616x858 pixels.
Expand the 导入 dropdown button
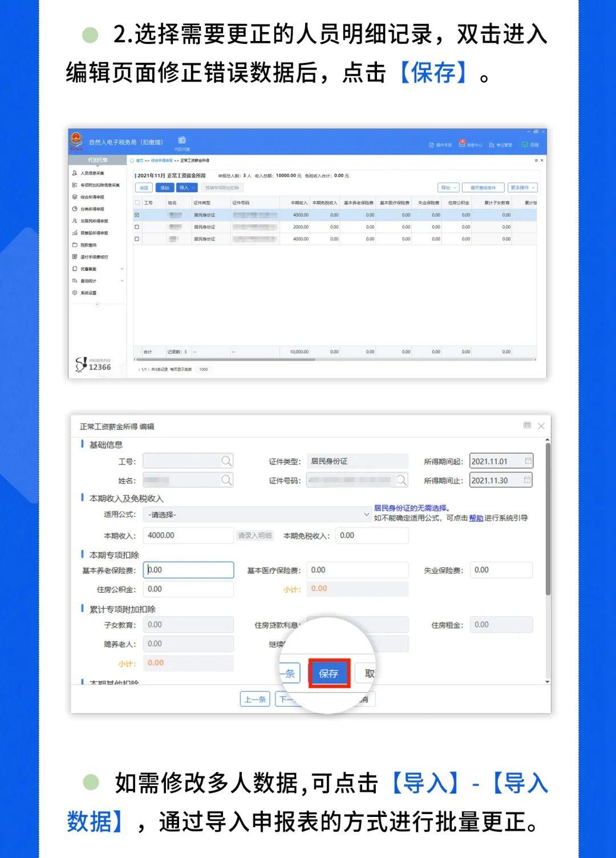(187, 188)
